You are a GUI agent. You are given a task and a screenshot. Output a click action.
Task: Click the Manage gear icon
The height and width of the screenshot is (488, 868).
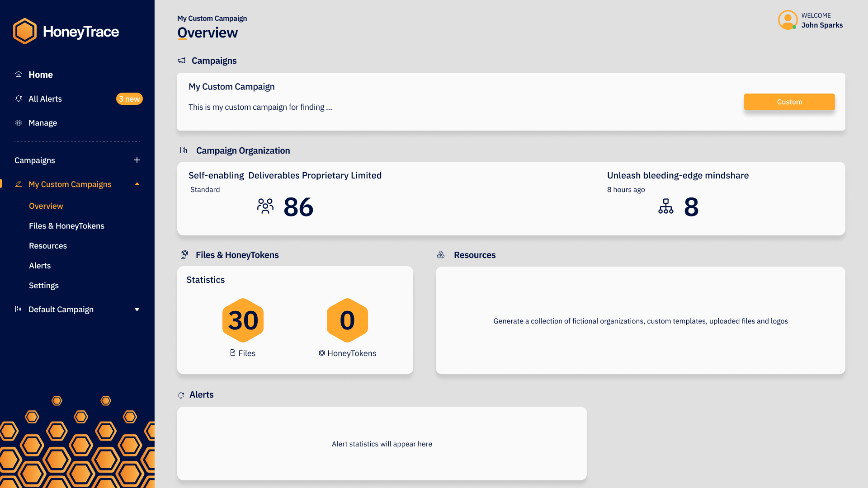point(19,123)
